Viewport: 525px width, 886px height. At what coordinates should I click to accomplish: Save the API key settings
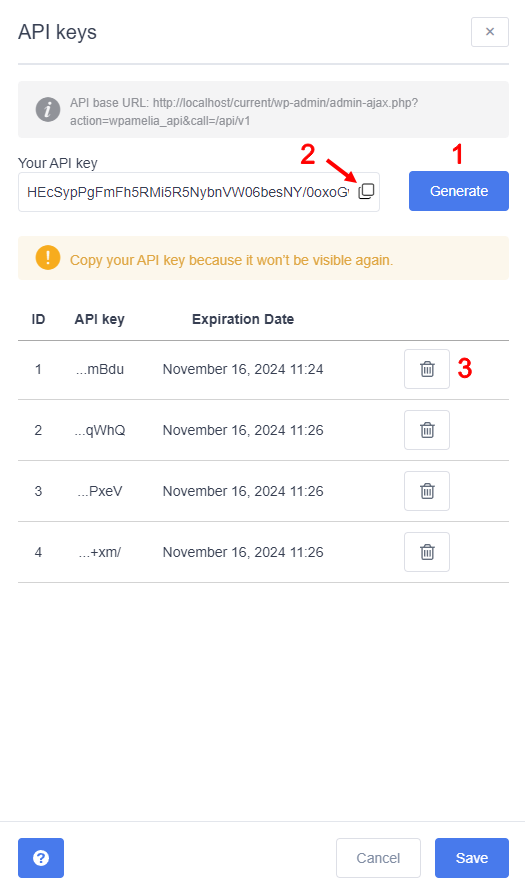click(472, 858)
